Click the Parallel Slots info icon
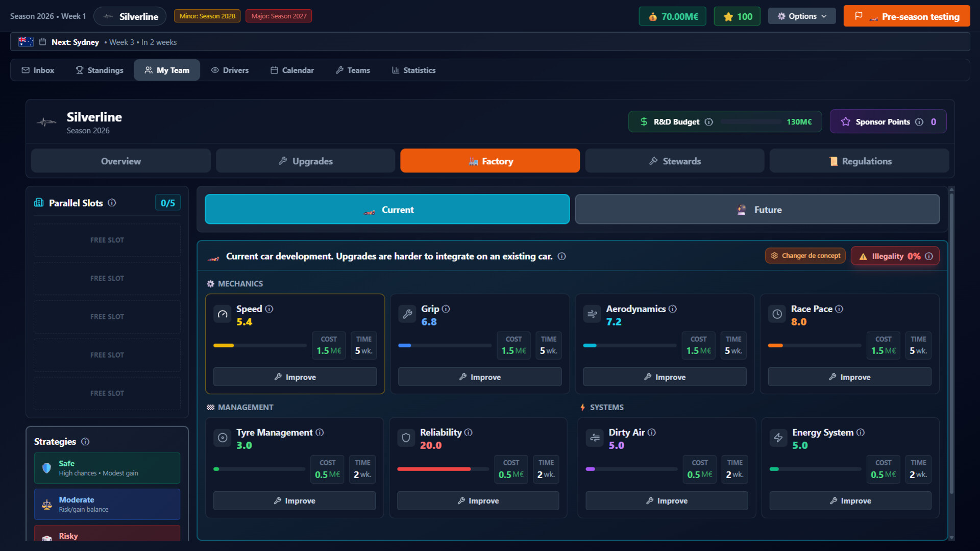 click(x=112, y=203)
